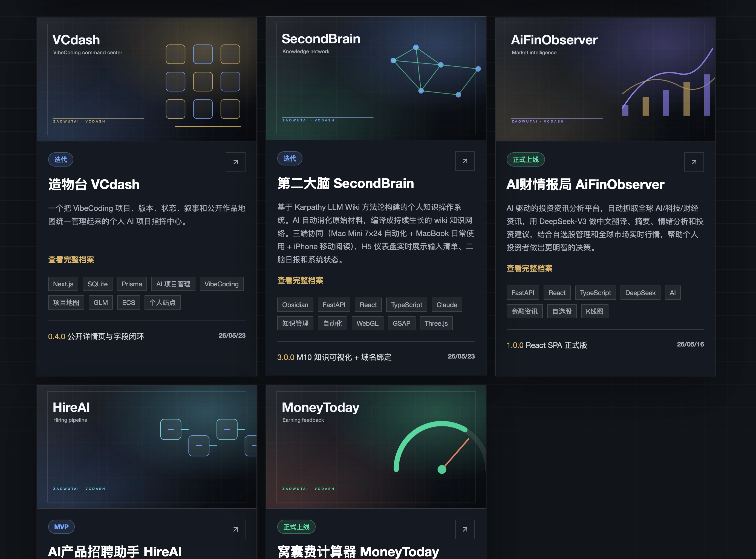Open AiFinObserver external link arrow icon
This screenshot has height=559, width=756.
[694, 162]
